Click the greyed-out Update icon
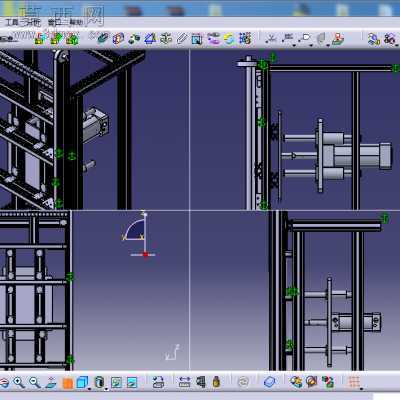Viewport: 400px width, 400px height. point(244,382)
